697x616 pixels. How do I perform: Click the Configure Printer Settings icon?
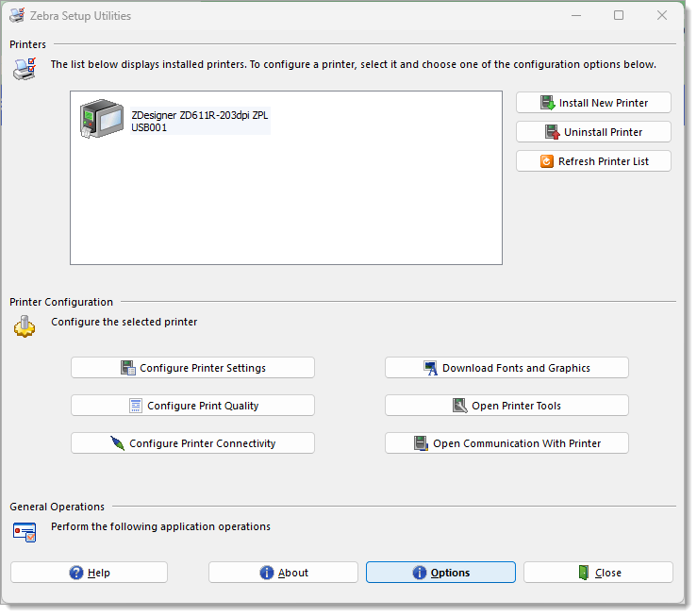(128, 368)
